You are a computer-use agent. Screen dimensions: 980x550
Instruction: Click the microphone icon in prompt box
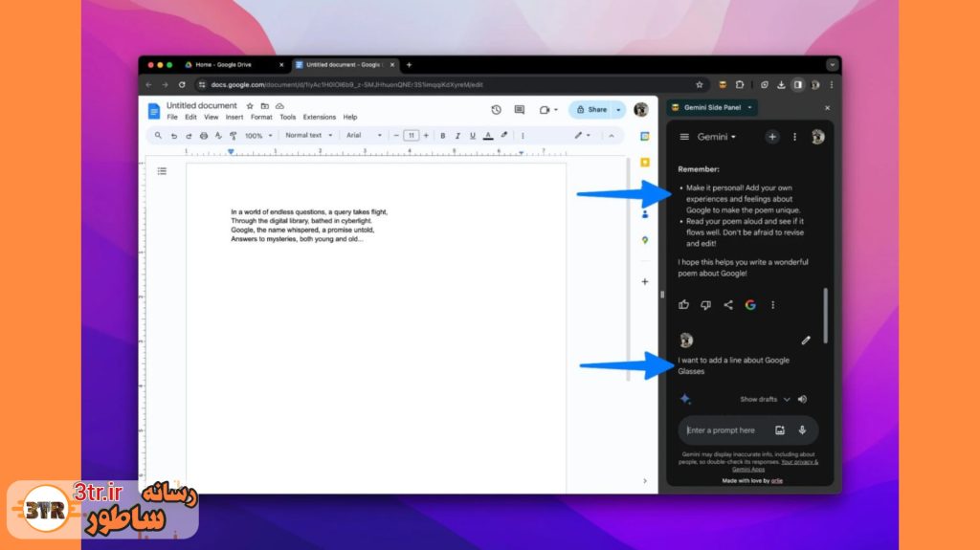pos(802,430)
